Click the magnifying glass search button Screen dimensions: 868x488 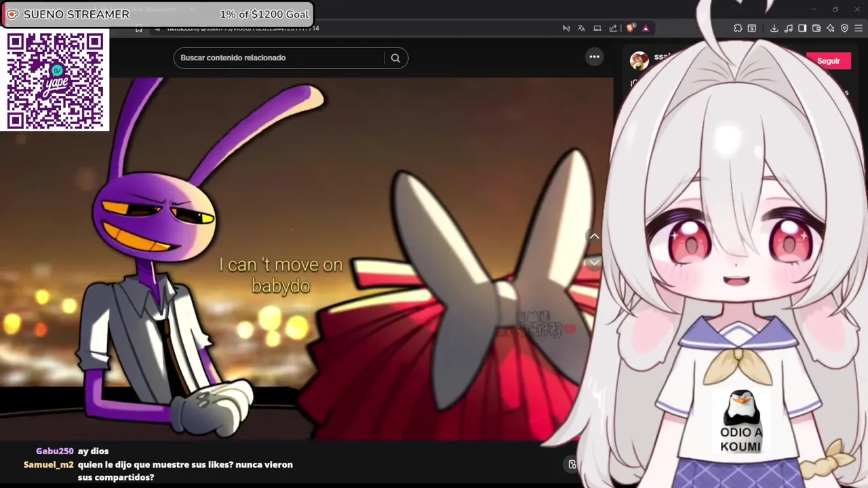point(395,58)
